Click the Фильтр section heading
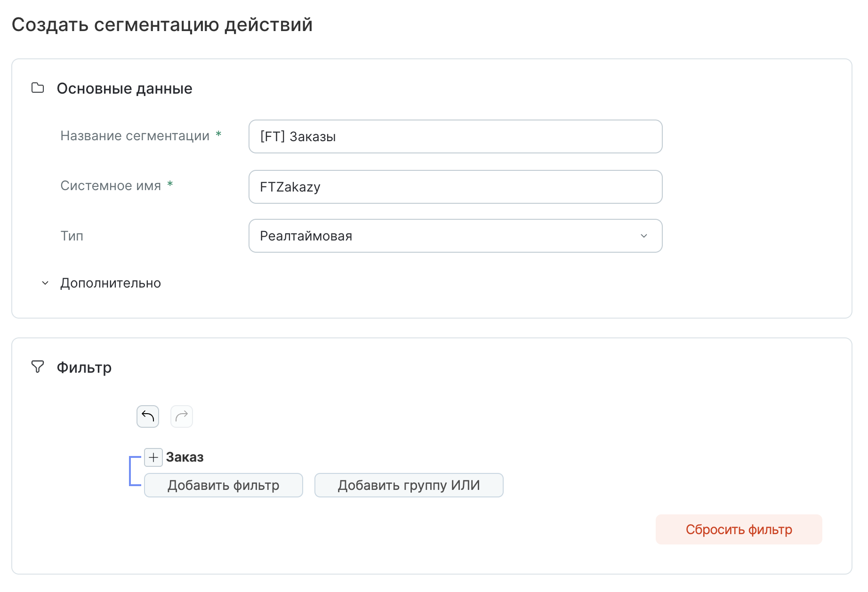868x592 pixels. (84, 368)
